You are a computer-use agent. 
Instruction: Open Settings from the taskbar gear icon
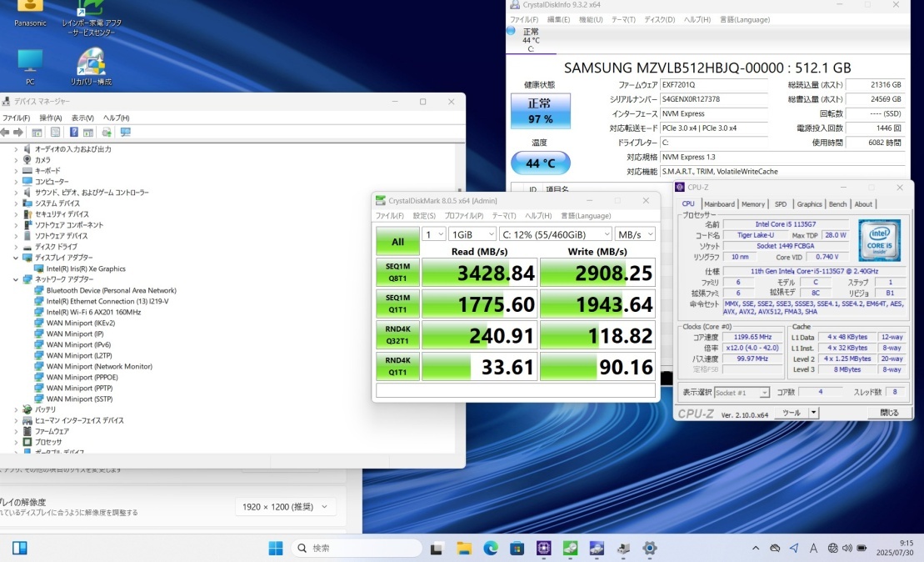[x=649, y=549]
